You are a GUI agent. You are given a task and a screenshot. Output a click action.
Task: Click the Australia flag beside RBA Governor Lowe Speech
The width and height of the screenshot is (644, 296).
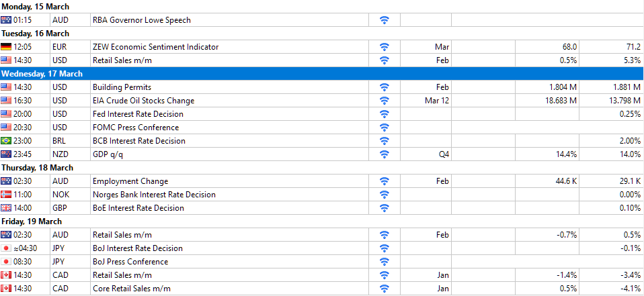[x=6, y=20]
